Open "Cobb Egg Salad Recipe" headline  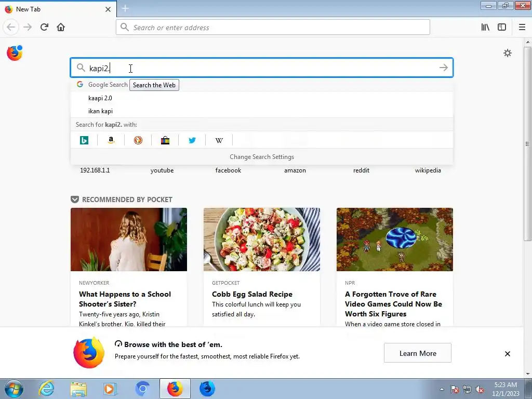coord(252,294)
